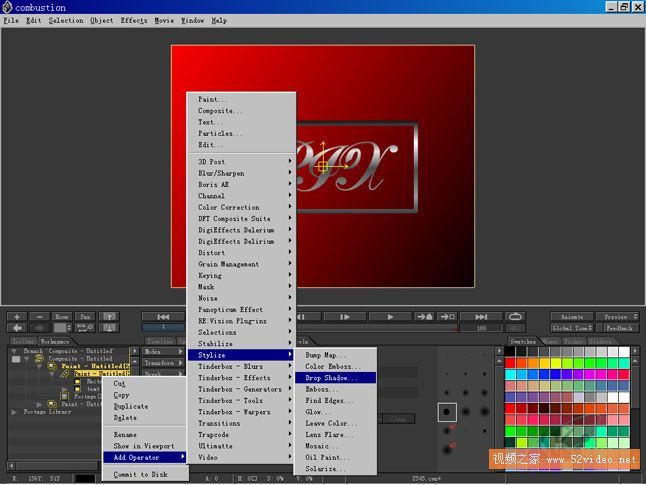Open the File menu
646x485 pixels.
click(x=11, y=21)
